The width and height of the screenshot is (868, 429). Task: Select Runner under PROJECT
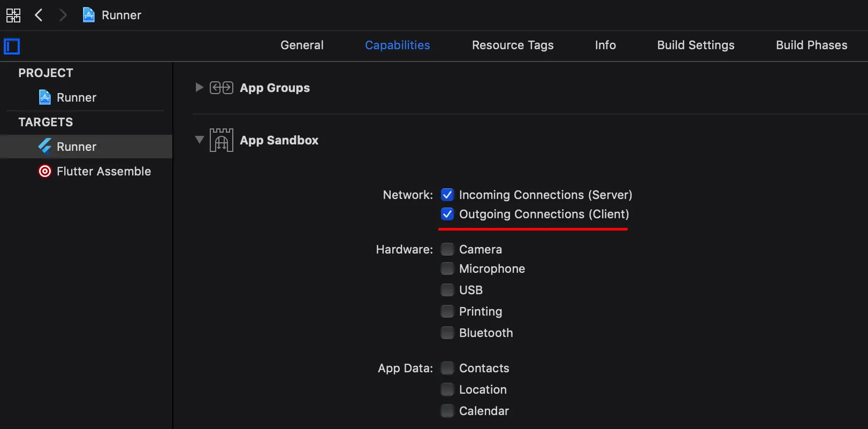76,97
